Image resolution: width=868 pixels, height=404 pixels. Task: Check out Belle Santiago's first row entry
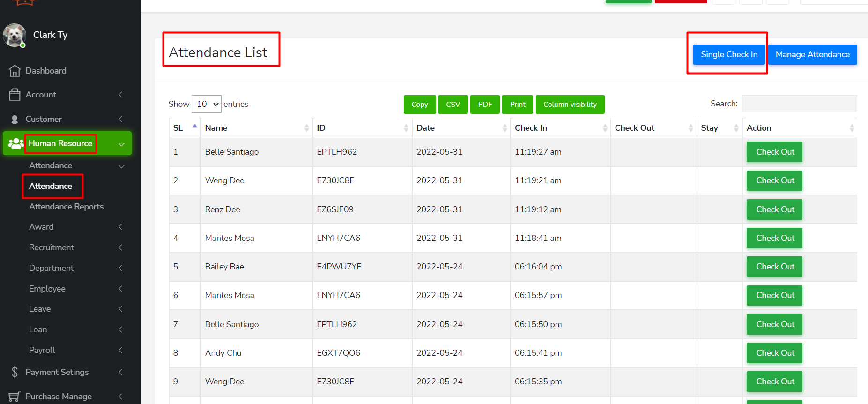coord(774,152)
